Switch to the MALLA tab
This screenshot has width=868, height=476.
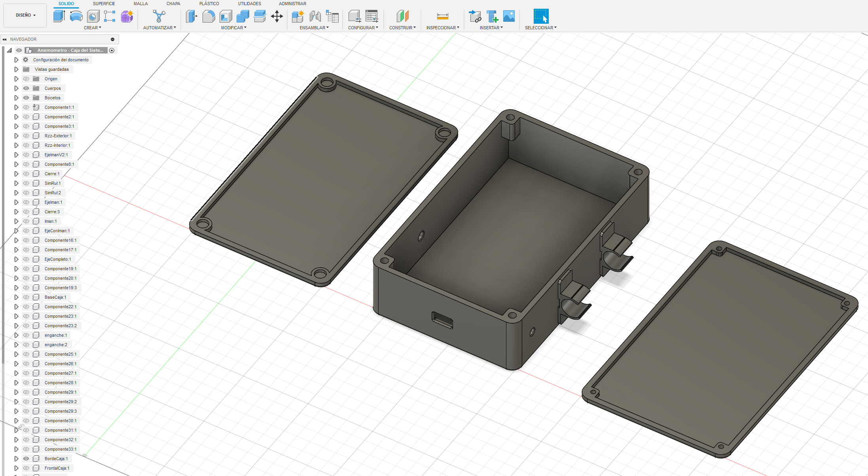click(x=141, y=4)
